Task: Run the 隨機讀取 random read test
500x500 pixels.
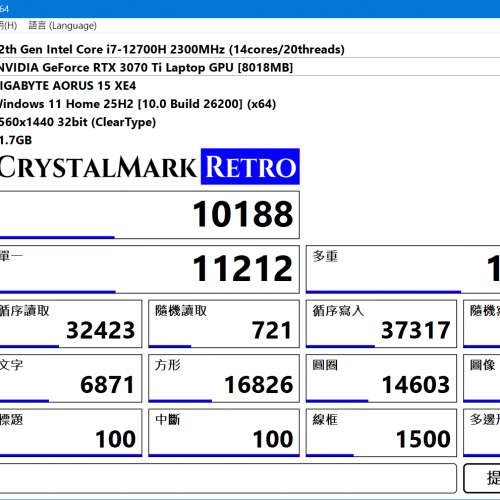Action: (x=224, y=324)
